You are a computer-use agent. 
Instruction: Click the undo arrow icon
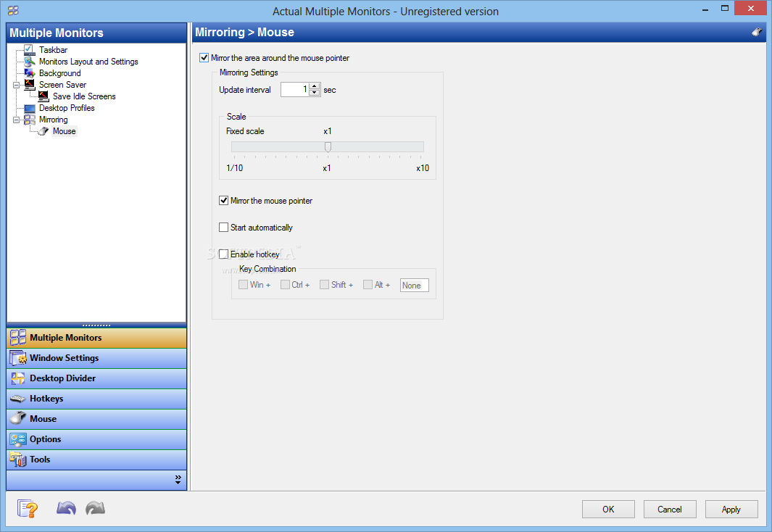coord(66,508)
